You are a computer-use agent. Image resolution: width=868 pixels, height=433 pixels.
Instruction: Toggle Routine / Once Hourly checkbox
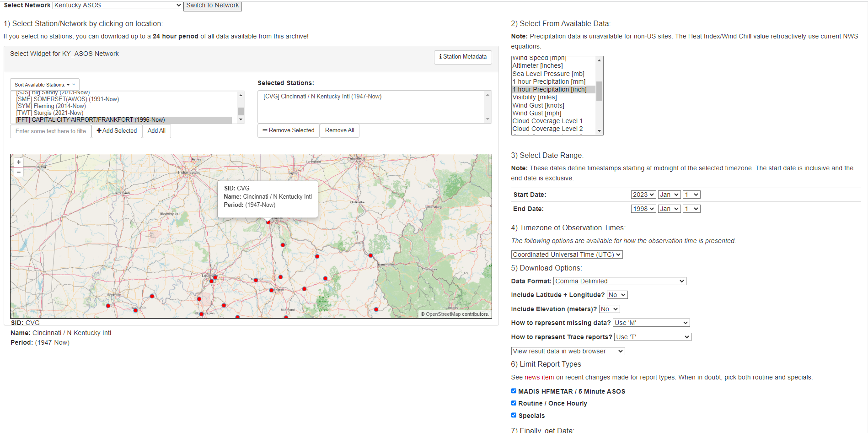(x=514, y=403)
